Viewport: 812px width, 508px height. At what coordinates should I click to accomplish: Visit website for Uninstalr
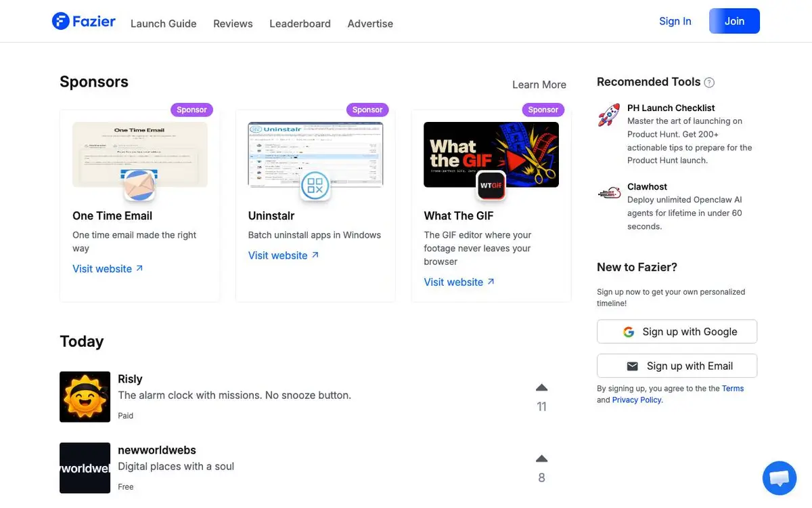pyautogui.click(x=284, y=255)
